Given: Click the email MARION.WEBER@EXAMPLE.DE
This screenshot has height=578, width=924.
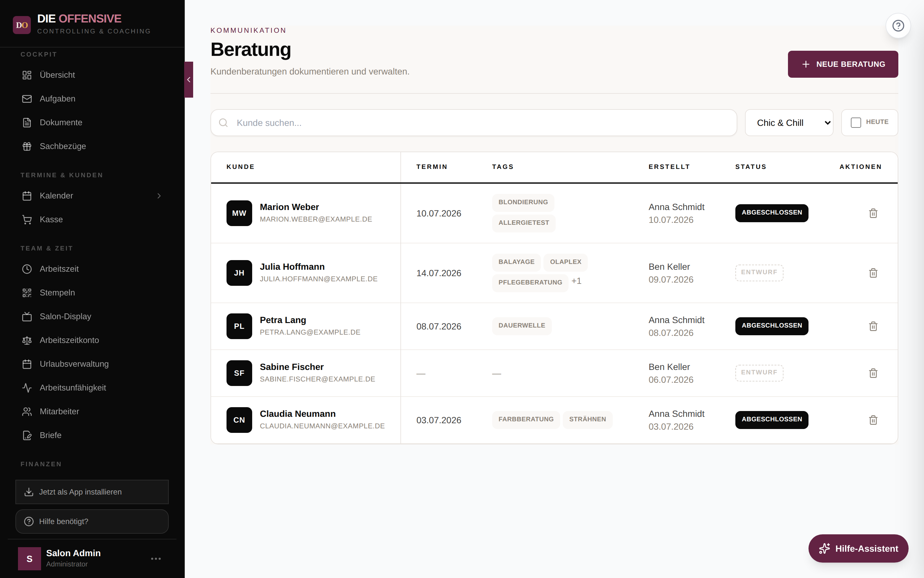Looking at the screenshot, I should (x=316, y=219).
